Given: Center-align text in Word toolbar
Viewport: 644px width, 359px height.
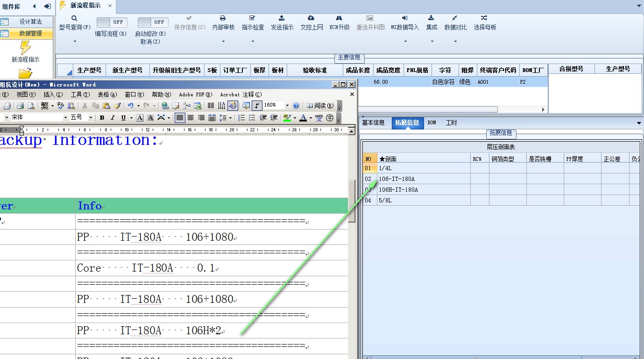Looking at the screenshot, I should tap(191, 118).
